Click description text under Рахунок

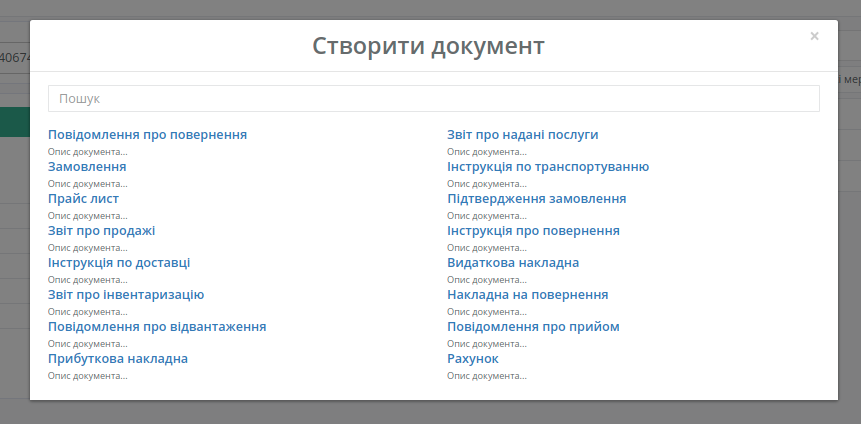click(x=487, y=376)
